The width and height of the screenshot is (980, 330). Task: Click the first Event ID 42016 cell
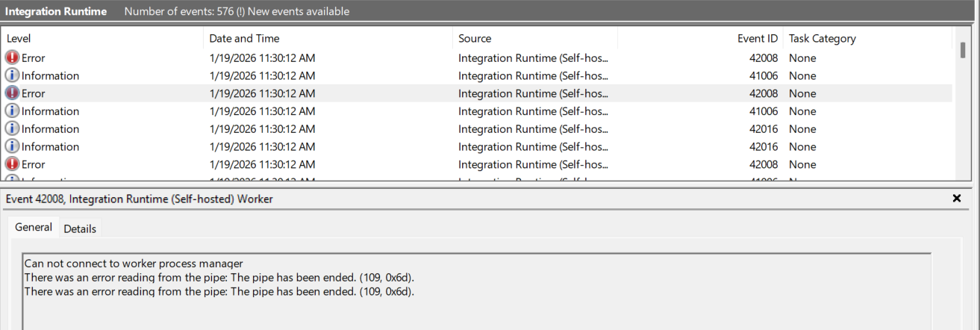pyautogui.click(x=764, y=129)
